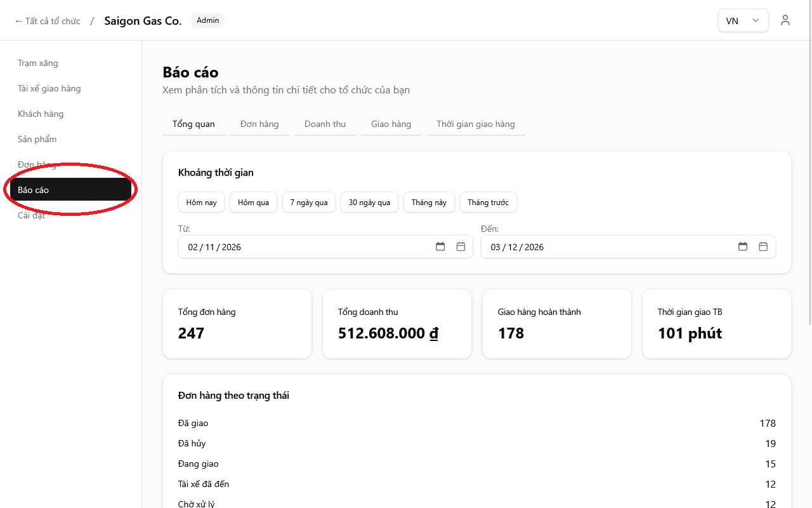Viewport: 812px width, 508px height.
Task: Switch to the Đơn hàng report tab
Action: [x=259, y=124]
